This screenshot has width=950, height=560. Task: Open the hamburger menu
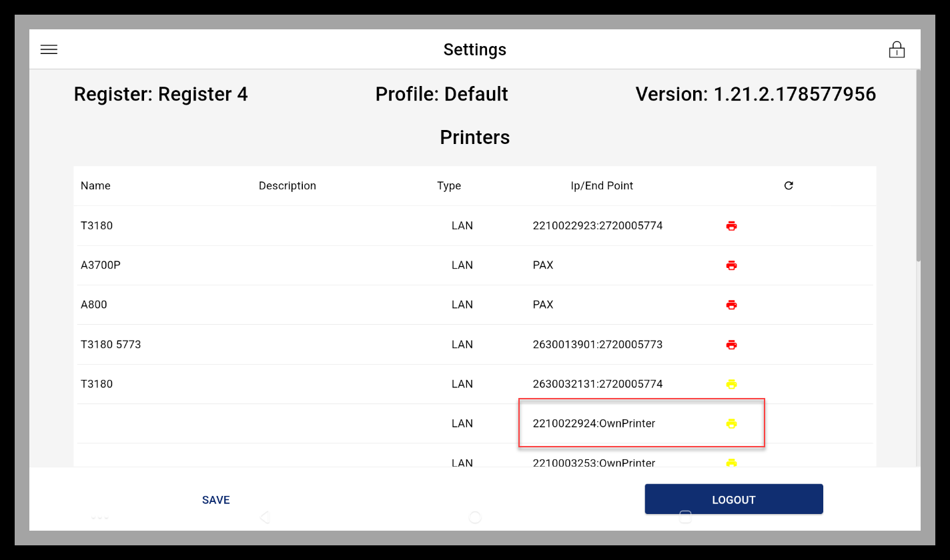[49, 49]
